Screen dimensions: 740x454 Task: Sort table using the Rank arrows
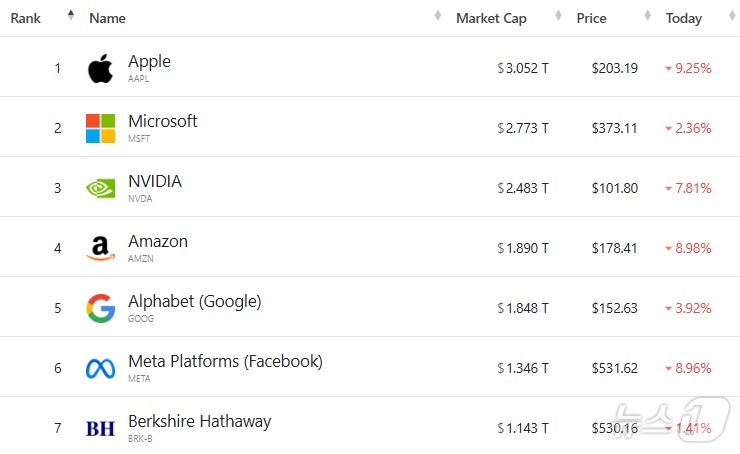coord(71,15)
